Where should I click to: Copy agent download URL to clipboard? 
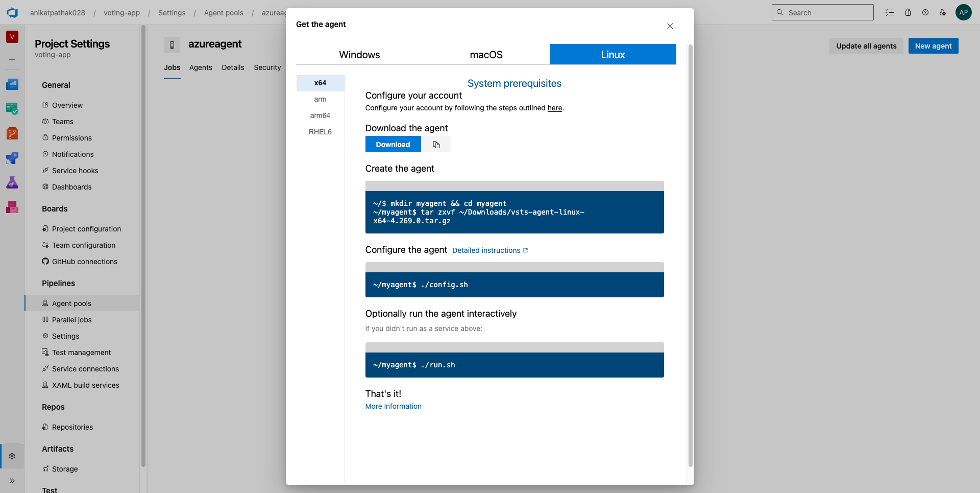tap(436, 145)
